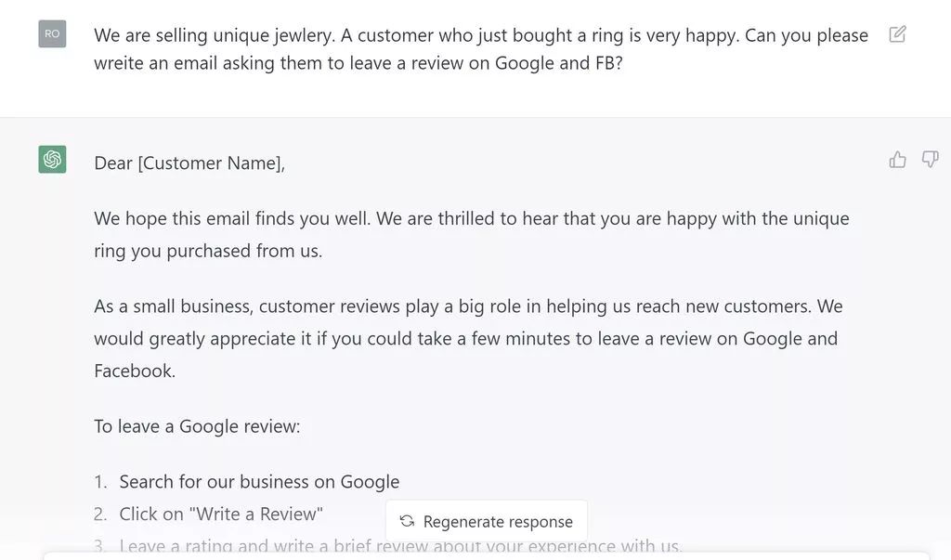Click the circular arrows regenerate icon
This screenshot has height=560, width=951.
(x=407, y=522)
